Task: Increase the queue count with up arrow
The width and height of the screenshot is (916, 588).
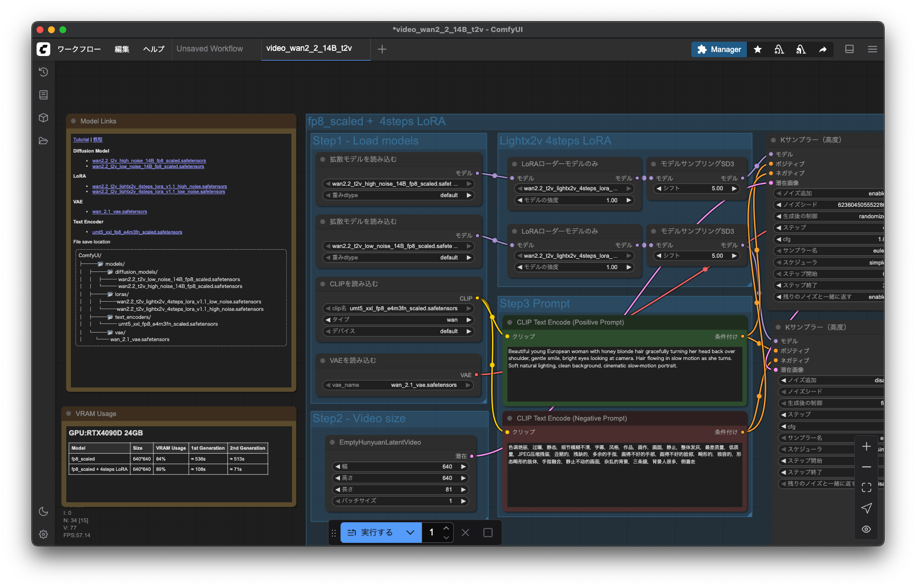Action: 446,528
